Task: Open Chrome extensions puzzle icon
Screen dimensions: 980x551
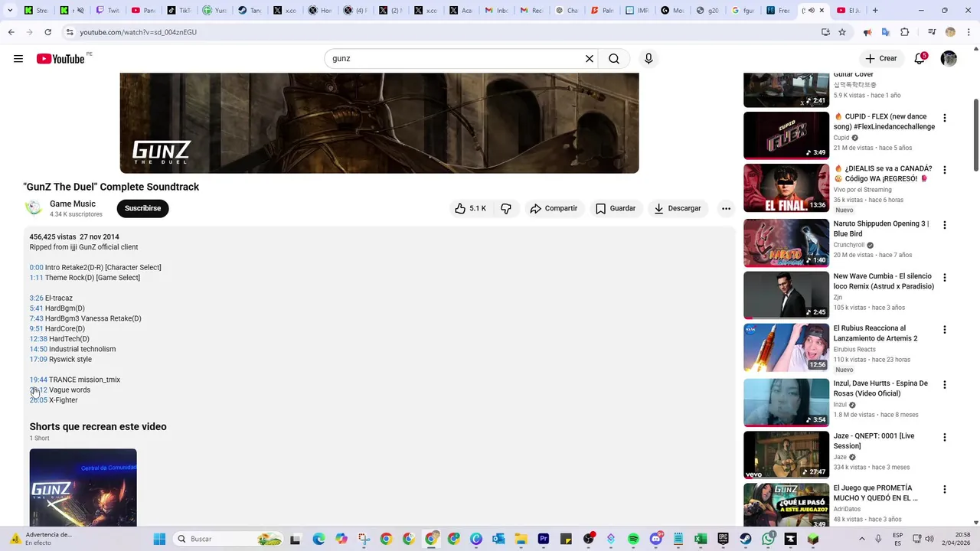Action: coord(904,32)
